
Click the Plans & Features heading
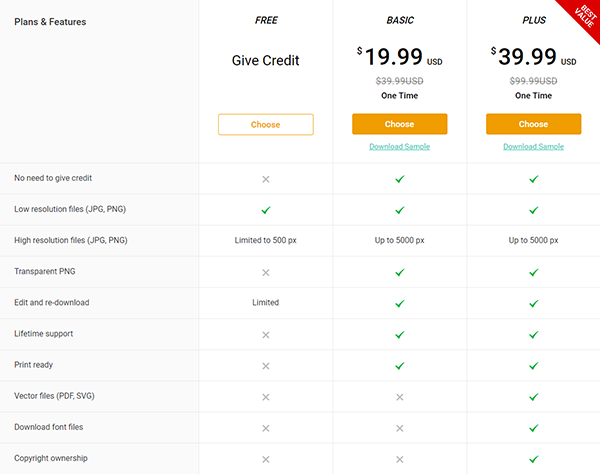tap(50, 21)
